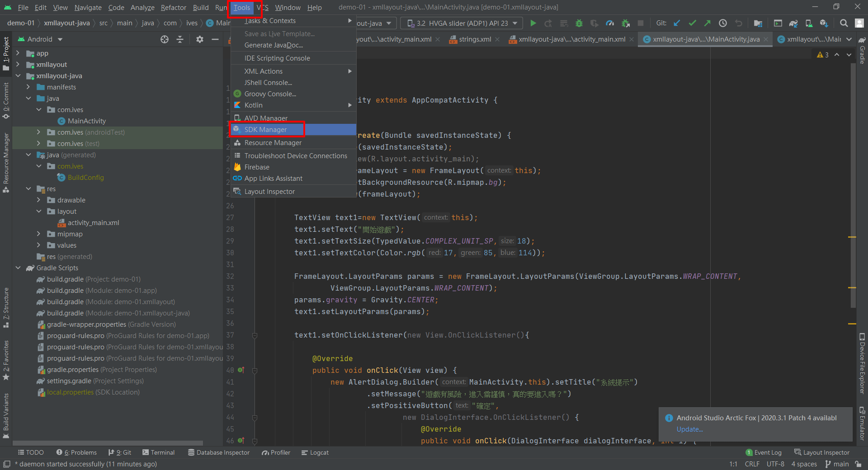Click the Git Update Project blue arrow
The width and height of the screenshot is (868, 470).
(x=677, y=23)
